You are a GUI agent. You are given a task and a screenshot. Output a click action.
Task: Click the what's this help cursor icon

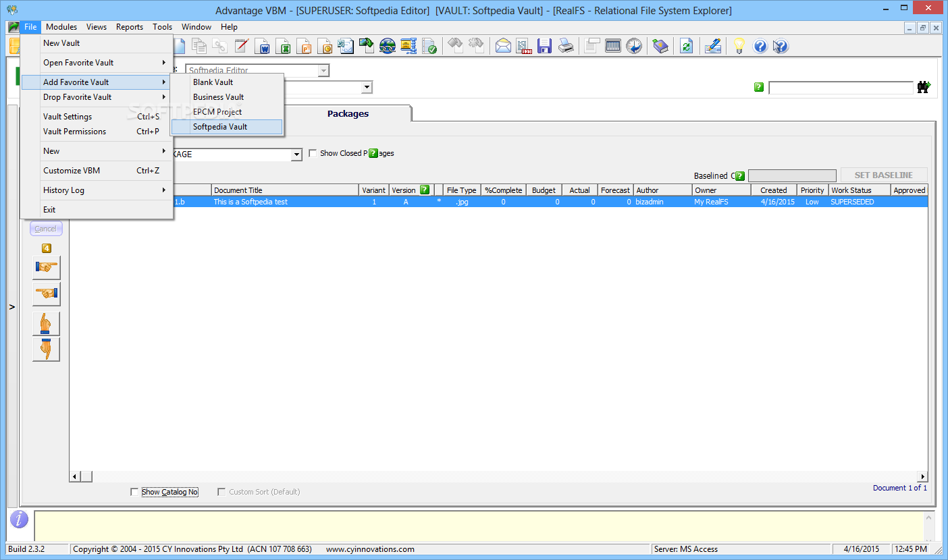point(781,47)
